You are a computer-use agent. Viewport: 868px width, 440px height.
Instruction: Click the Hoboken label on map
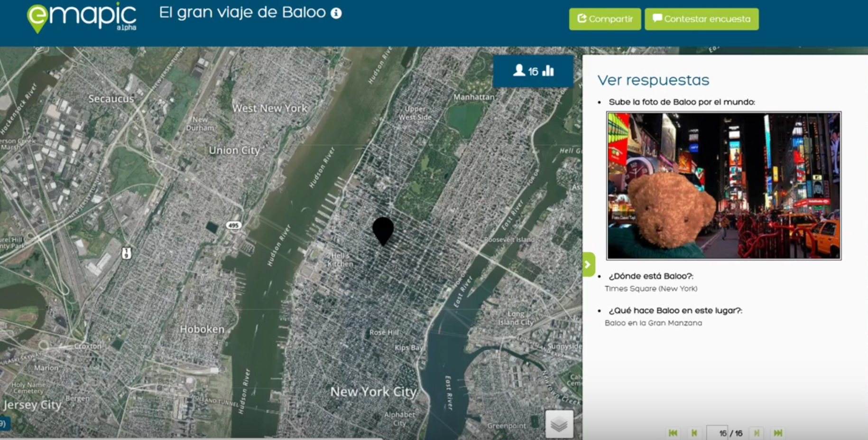[202, 329]
